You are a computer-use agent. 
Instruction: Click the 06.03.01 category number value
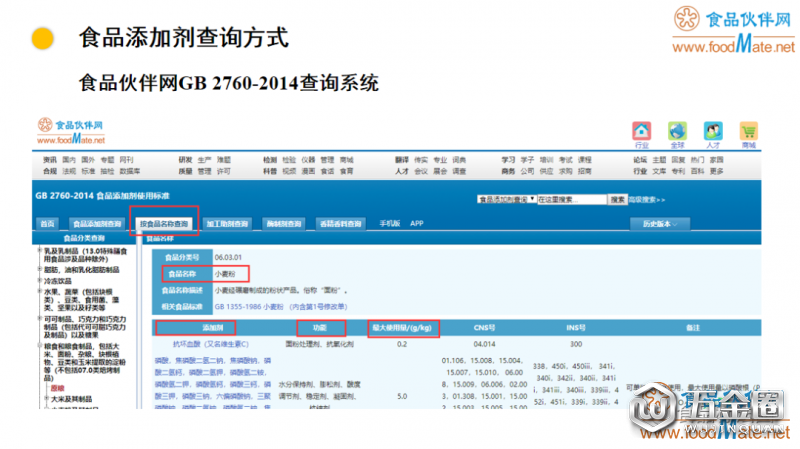click(x=228, y=258)
